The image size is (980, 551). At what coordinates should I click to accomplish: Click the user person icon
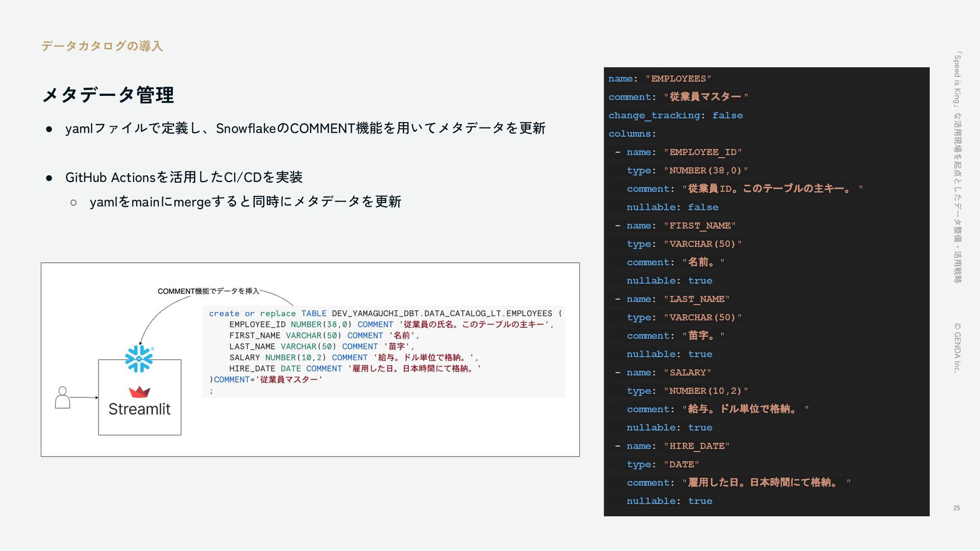pos(62,397)
